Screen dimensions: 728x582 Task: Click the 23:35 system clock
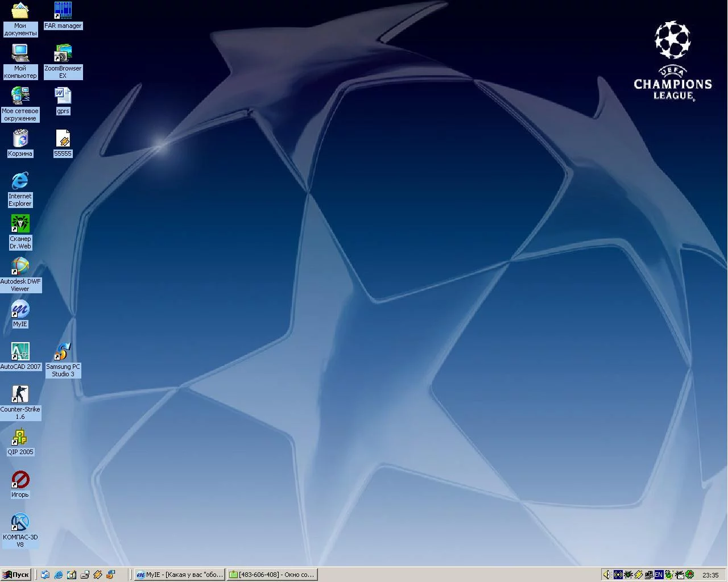click(710, 575)
